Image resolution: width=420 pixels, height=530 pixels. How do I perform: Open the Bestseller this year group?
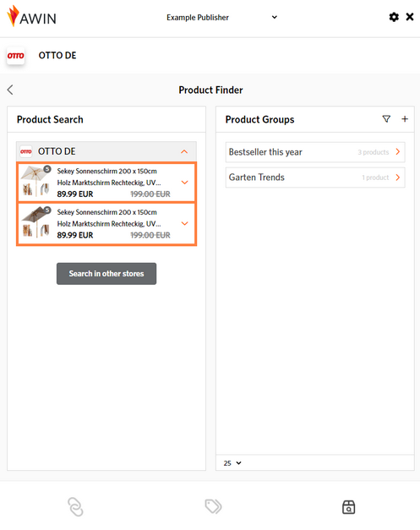coord(315,152)
